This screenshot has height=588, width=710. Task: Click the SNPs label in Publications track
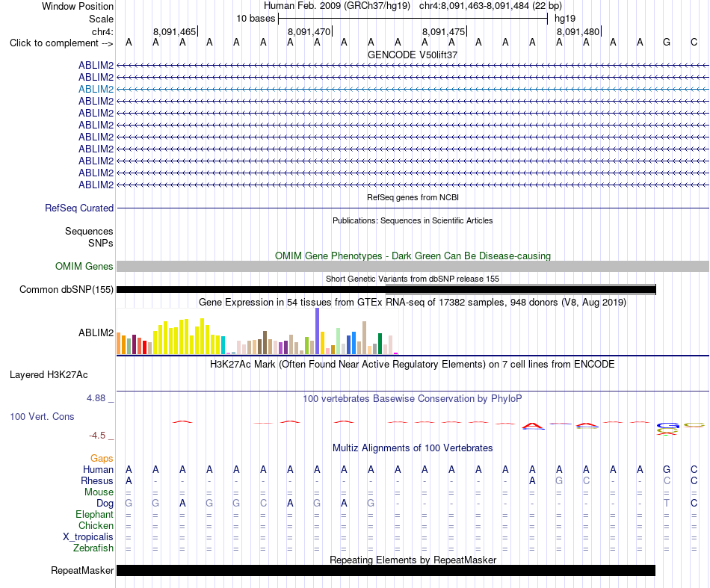point(101,243)
